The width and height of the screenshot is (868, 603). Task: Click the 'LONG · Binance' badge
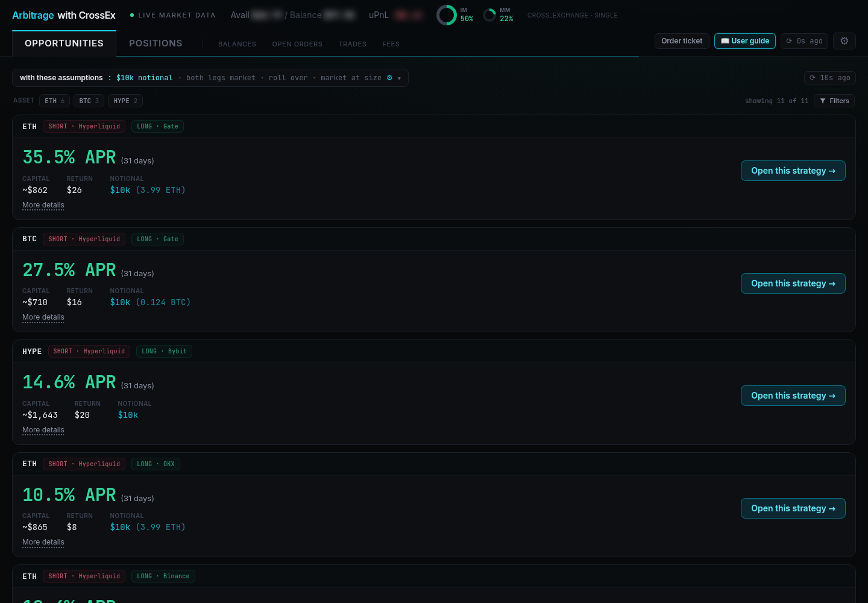pos(163,576)
